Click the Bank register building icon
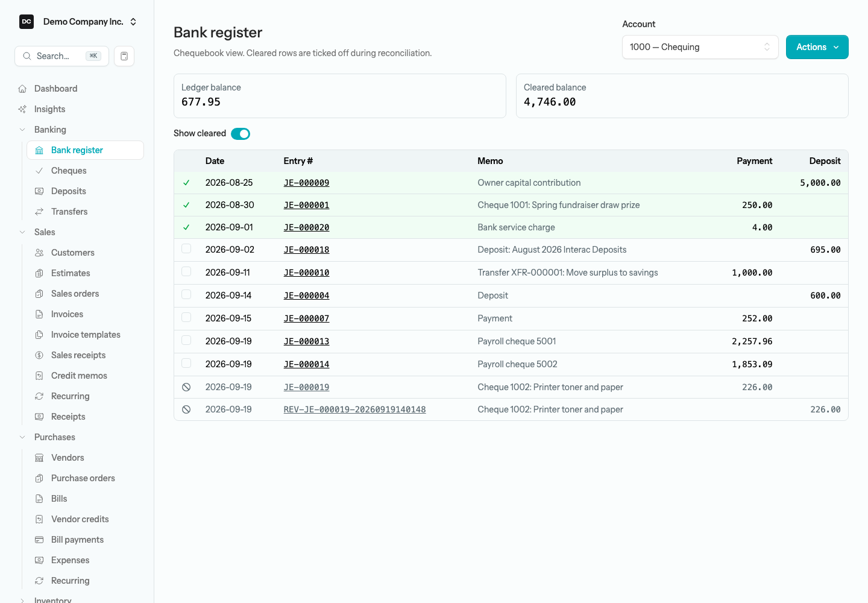 39,150
